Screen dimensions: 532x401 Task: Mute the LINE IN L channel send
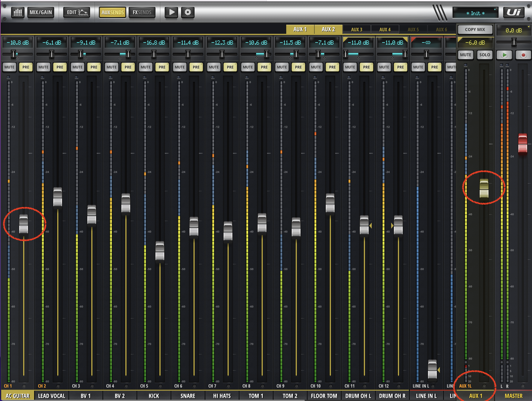tap(418, 67)
